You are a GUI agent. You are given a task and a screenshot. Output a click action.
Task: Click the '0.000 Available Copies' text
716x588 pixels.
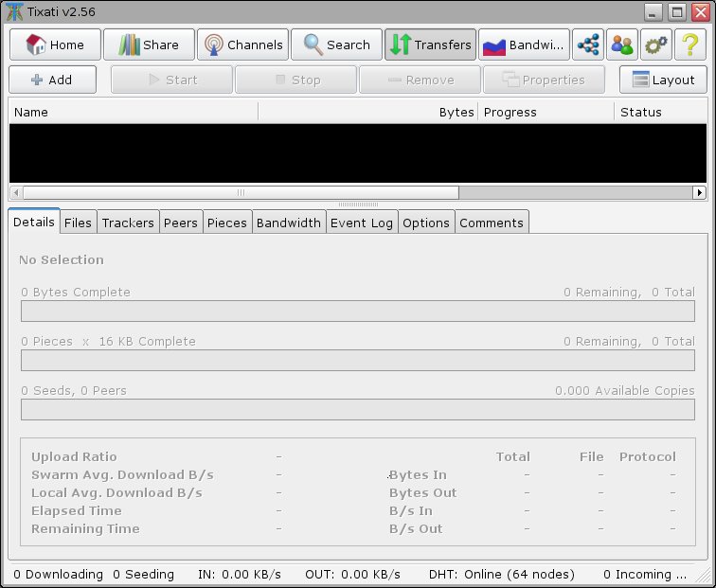click(x=625, y=391)
